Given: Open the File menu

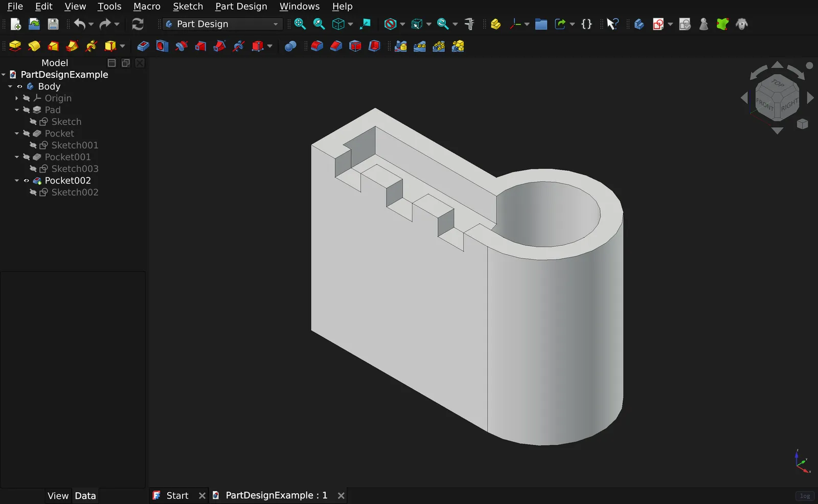Looking at the screenshot, I should (15, 6).
